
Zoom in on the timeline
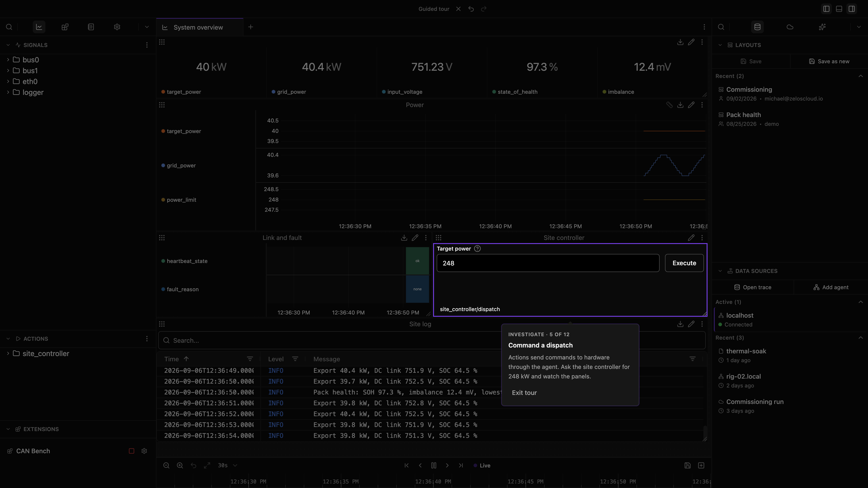pos(180,465)
